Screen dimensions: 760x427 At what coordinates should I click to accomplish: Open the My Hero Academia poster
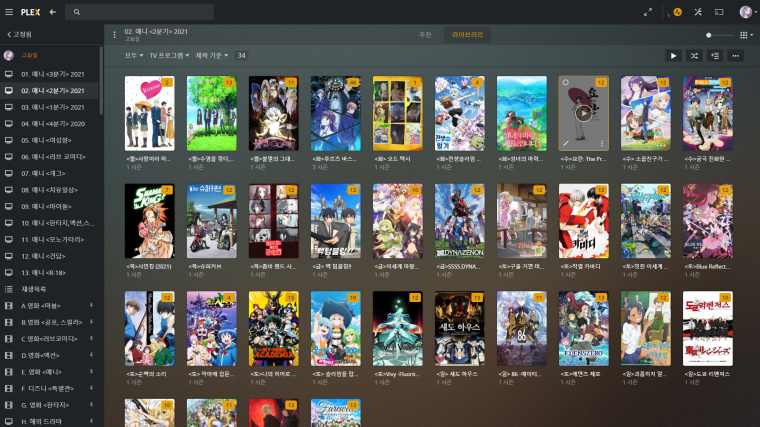click(x=273, y=329)
